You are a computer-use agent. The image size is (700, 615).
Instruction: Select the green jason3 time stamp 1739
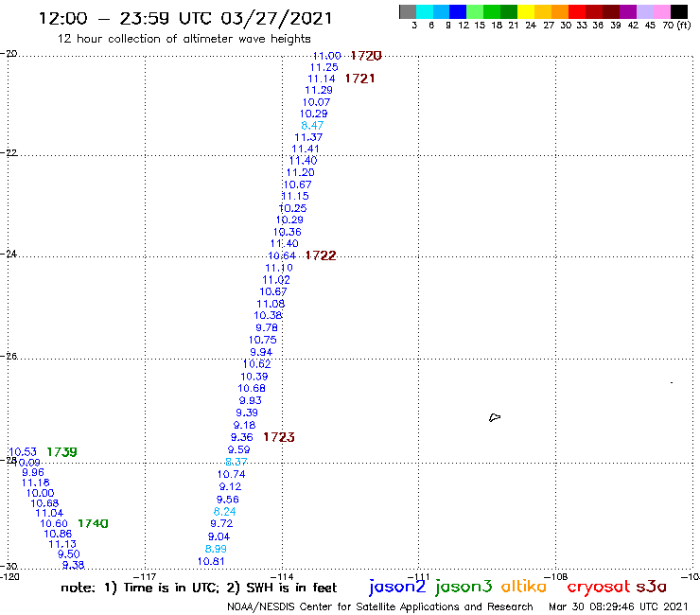(x=61, y=452)
